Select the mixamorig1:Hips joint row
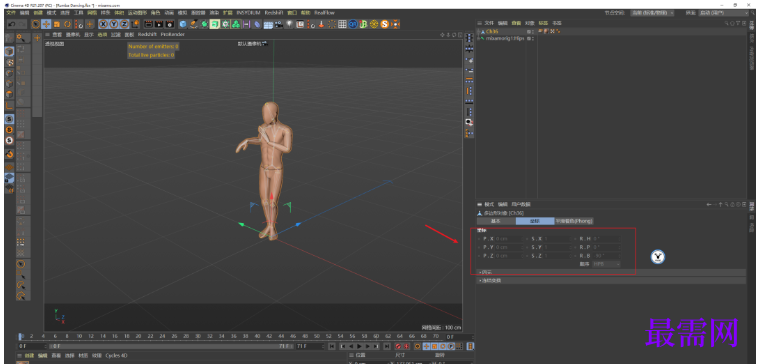The image size is (757, 364). point(505,38)
